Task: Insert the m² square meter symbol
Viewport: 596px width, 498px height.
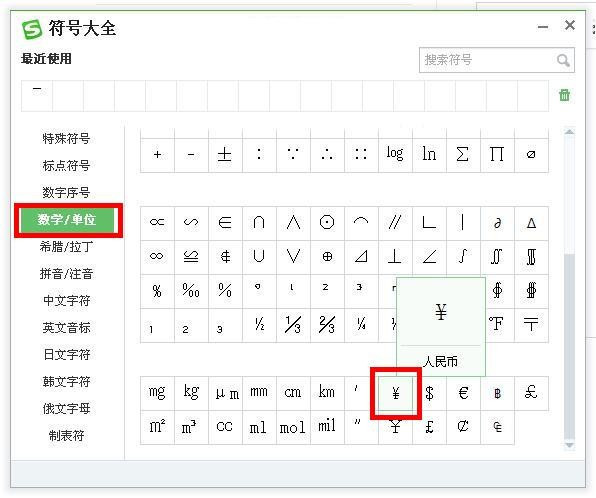Action: 157,427
